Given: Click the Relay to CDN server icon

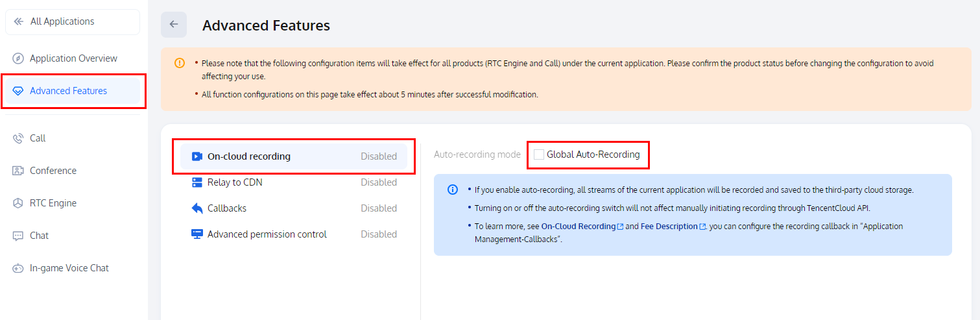Looking at the screenshot, I should tap(197, 182).
